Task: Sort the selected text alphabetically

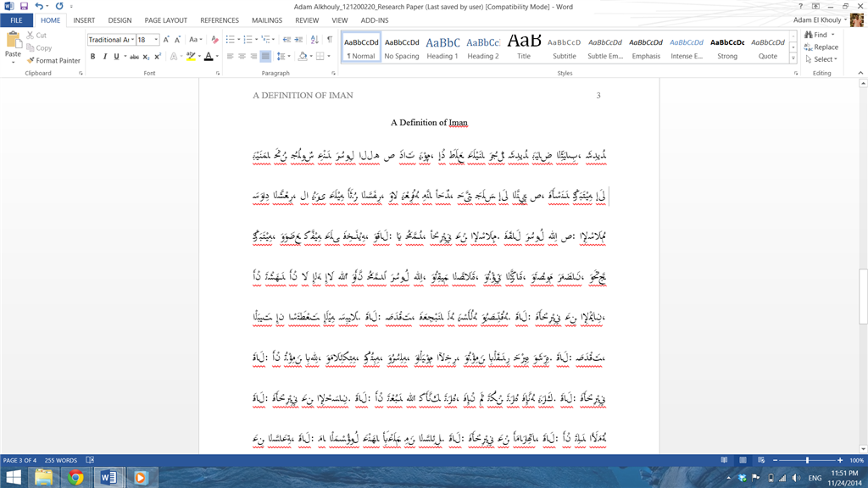Action: [x=314, y=39]
